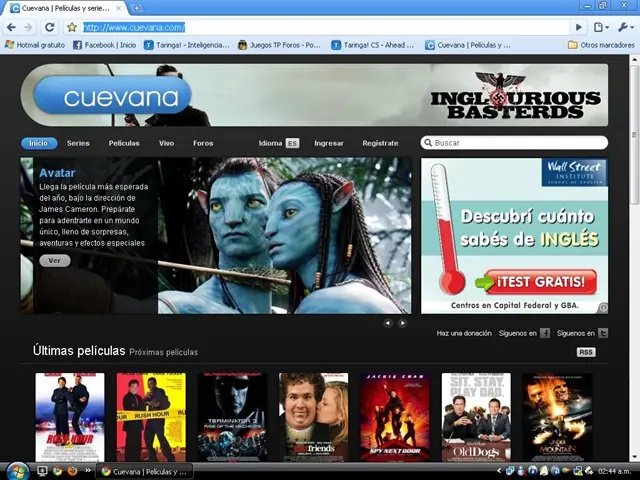Open the Avatar title link
This screenshot has width=640, height=480.
click(x=57, y=173)
